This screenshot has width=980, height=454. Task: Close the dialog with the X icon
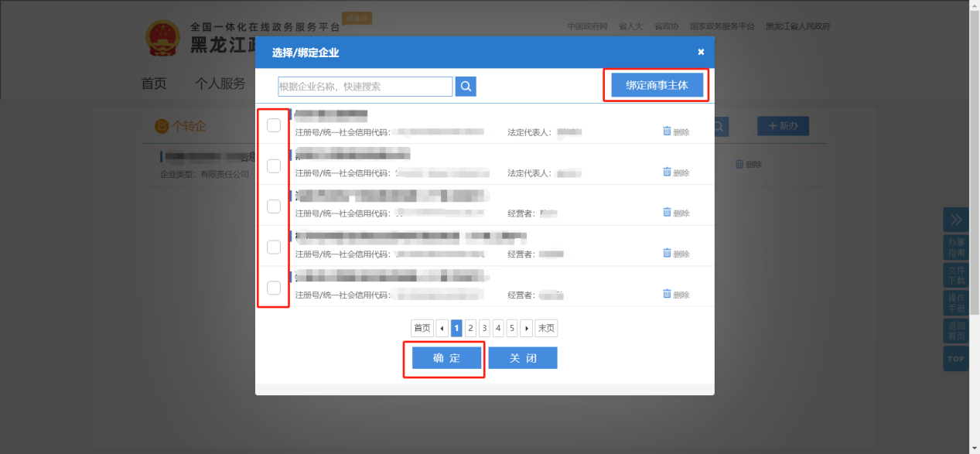pos(701,52)
